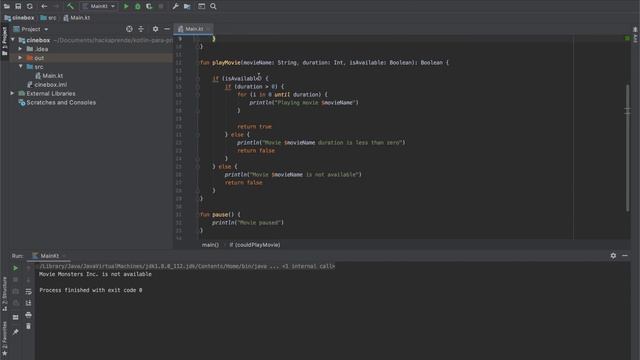The height and width of the screenshot is (360, 640).
Task: Open the terminal-window toolbar icon
Action: (x=201, y=6)
